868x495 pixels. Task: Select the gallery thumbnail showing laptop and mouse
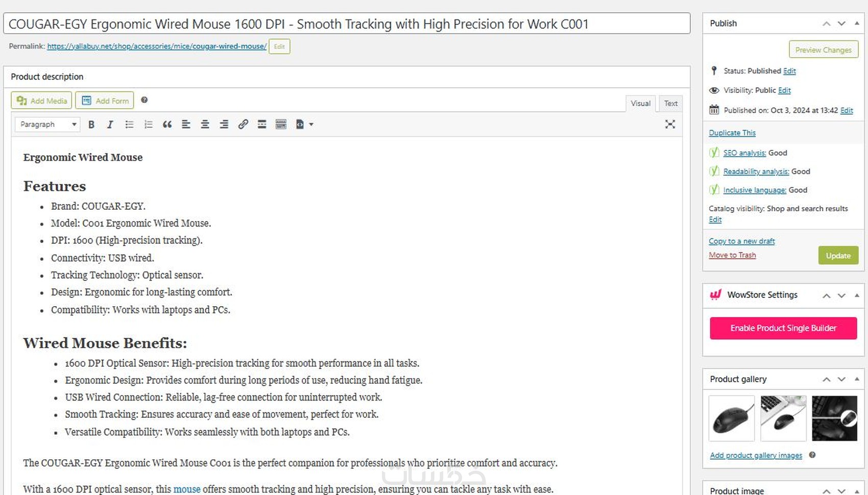[783, 418]
